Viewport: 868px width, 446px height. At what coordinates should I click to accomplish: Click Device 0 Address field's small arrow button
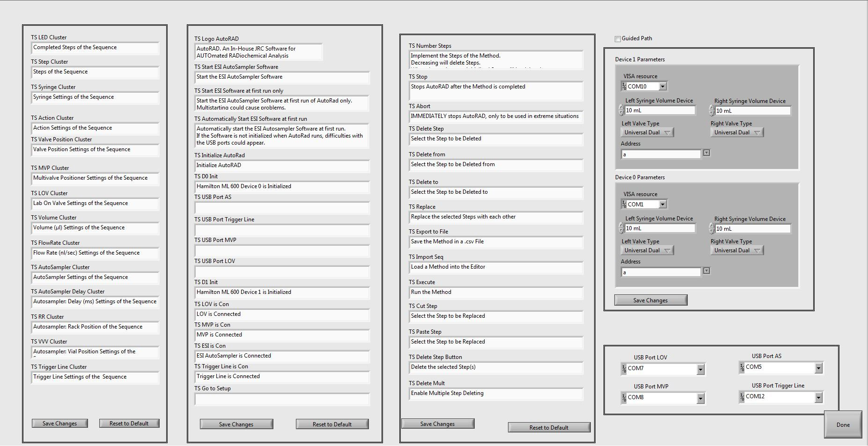coord(706,271)
